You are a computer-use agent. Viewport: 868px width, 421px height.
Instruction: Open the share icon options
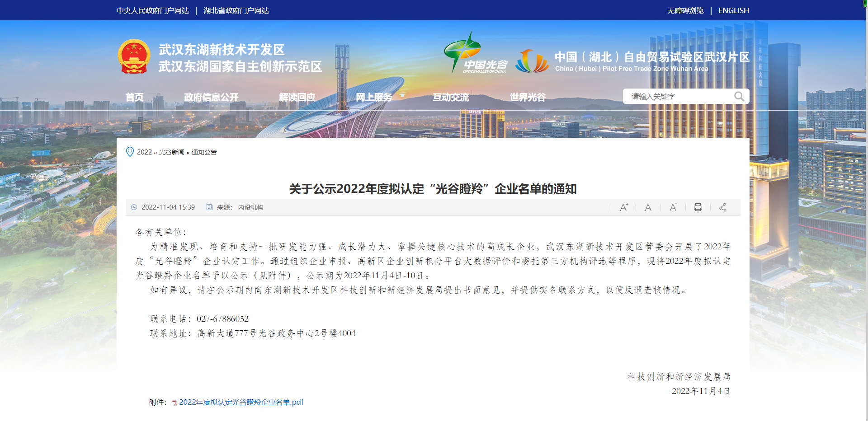(723, 207)
